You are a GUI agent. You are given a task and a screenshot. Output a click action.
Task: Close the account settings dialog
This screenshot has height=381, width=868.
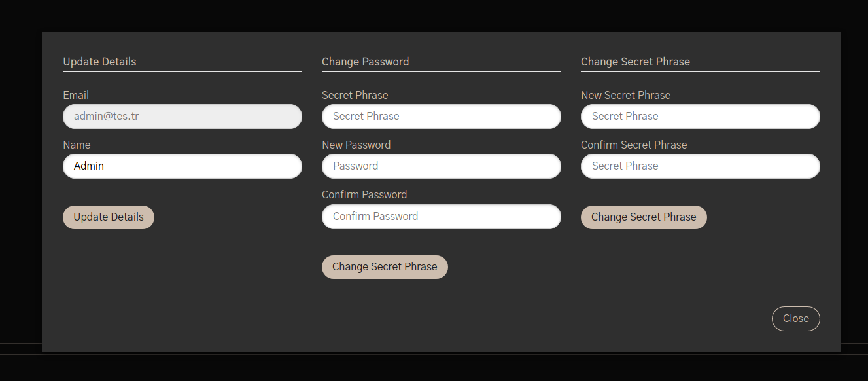[796, 319]
